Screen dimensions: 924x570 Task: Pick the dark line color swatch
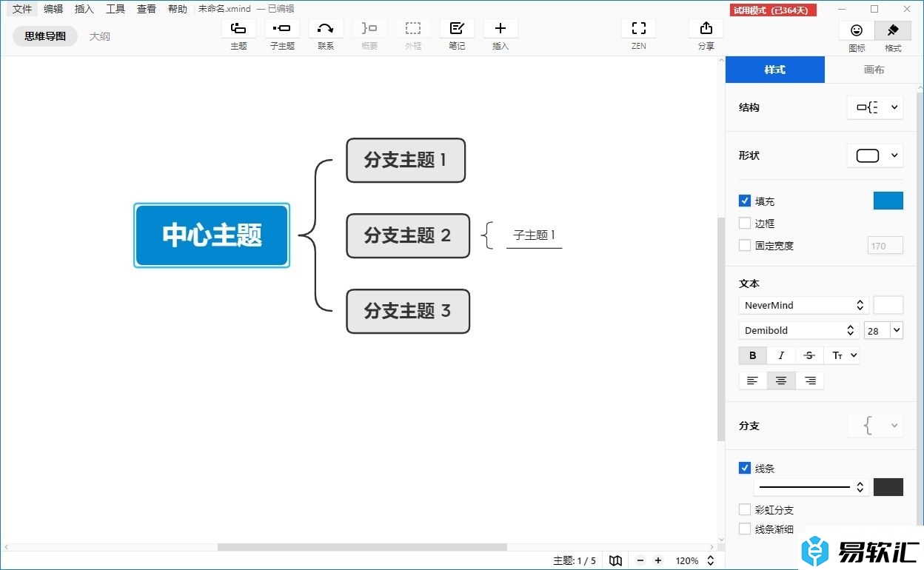[x=888, y=487]
